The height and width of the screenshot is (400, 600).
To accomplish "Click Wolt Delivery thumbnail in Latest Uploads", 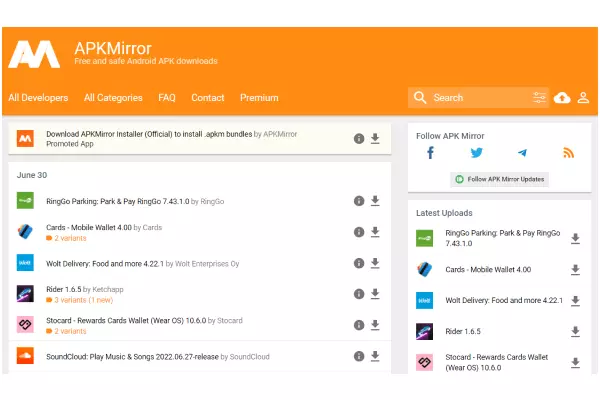I will click(424, 300).
